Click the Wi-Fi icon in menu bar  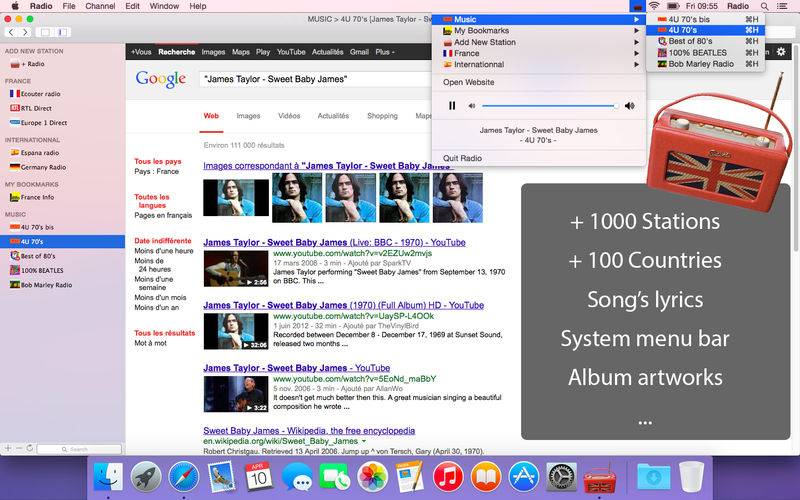(x=654, y=6)
